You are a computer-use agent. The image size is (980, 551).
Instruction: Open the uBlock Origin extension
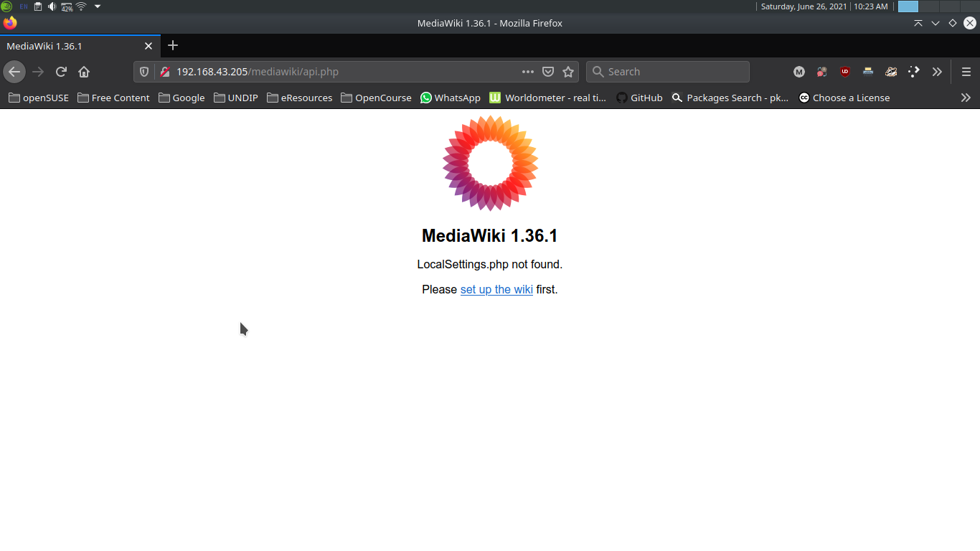(x=845, y=72)
